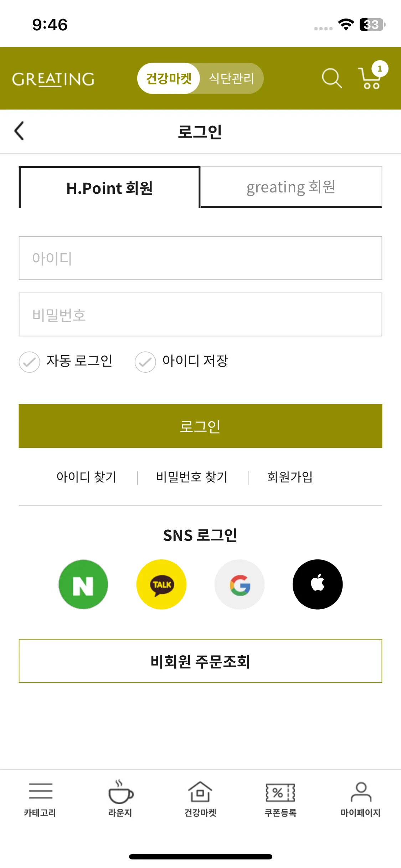This screenshot has height=868, width=401.
Task: Open the shopping cart
Action: coord(371,78)
